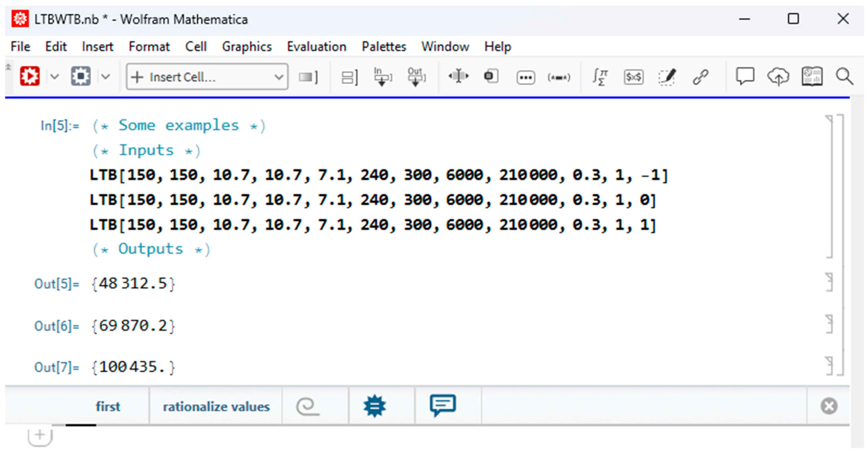This screenshot has height=453, width=868.
Task: Select the Out[5] cell bracket
Action: point(829,282)
